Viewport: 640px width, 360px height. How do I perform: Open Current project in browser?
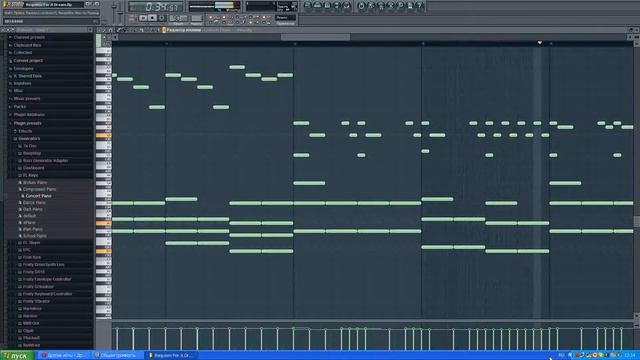point(27,60)
